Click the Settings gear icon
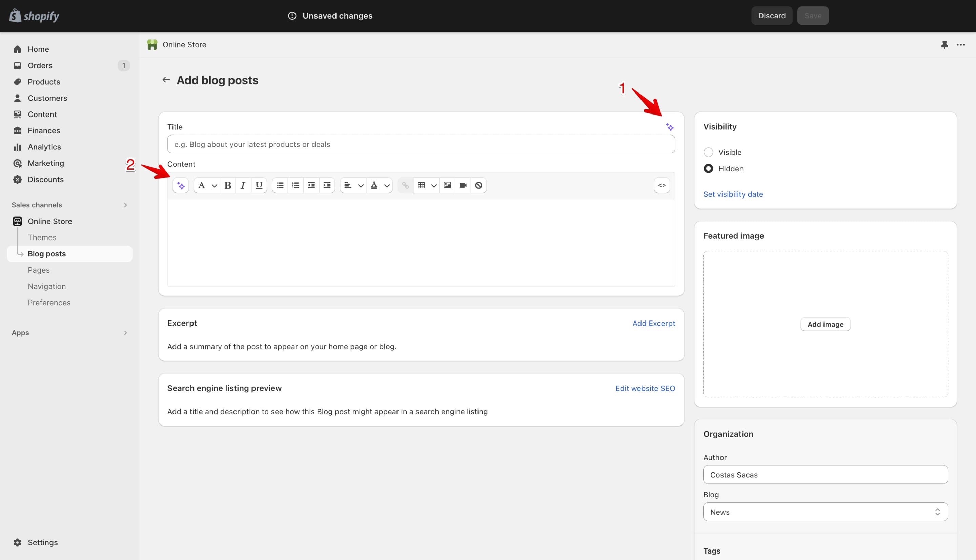The height and width of the screenshot is (560, 976). 17,542
